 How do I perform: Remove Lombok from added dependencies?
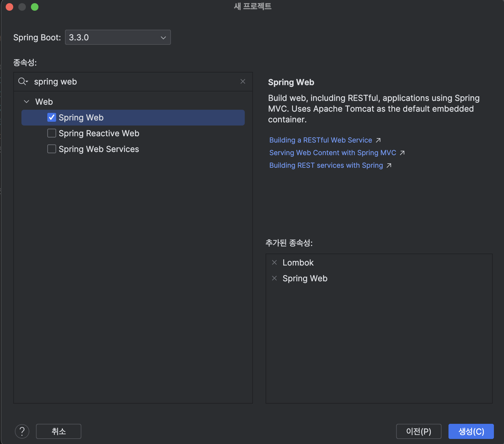coord(274,263)
